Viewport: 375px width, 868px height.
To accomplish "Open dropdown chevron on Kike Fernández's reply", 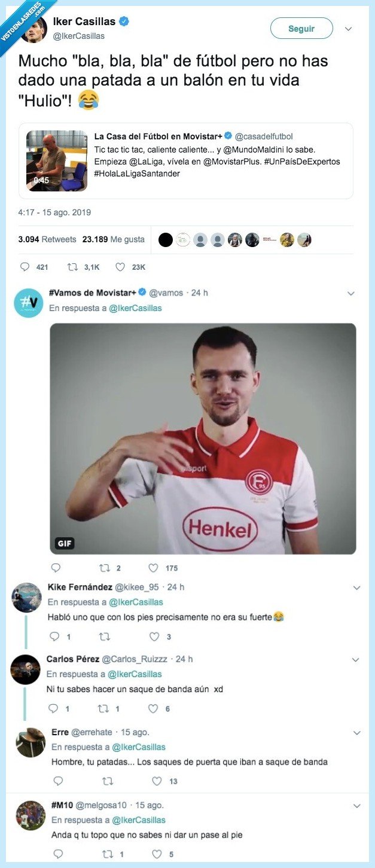I will pyautogui.click(x=356, y=587).
